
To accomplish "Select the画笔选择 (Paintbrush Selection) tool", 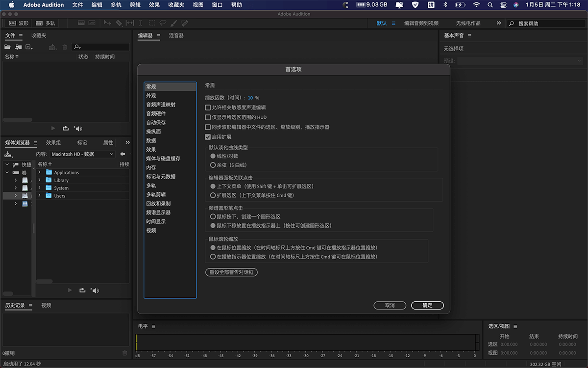I will coord(173,23).
